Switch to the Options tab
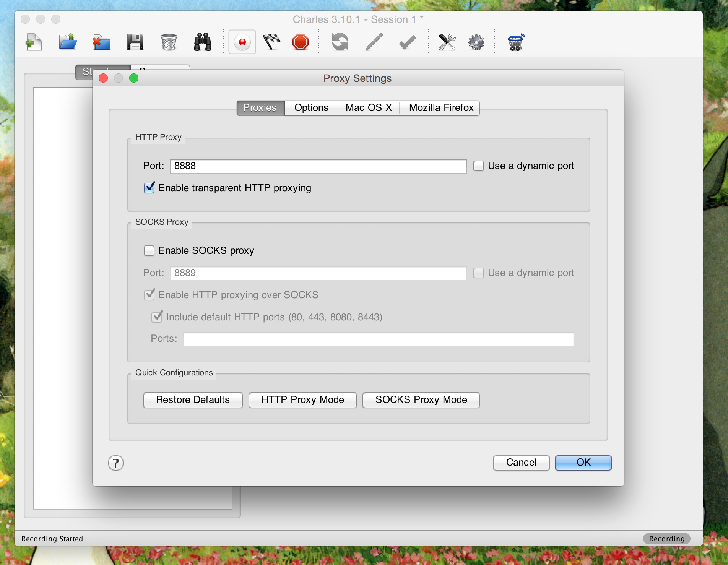This screenshot has height=565, width=728. click(311, 108)
